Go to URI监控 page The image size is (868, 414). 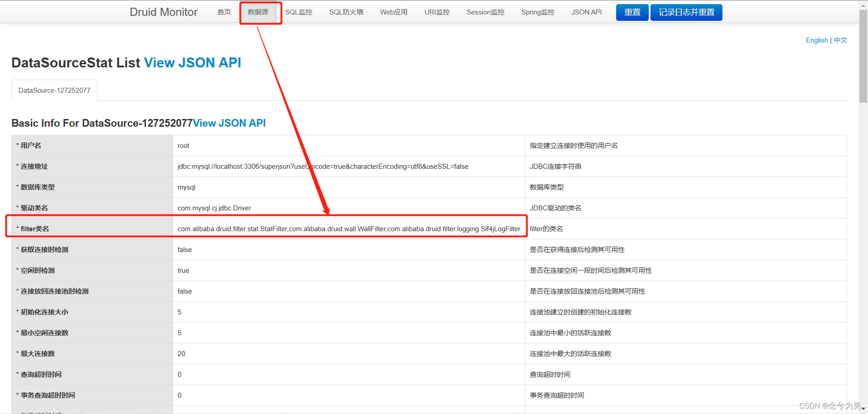pyautogui.click(x=437, y=12)
